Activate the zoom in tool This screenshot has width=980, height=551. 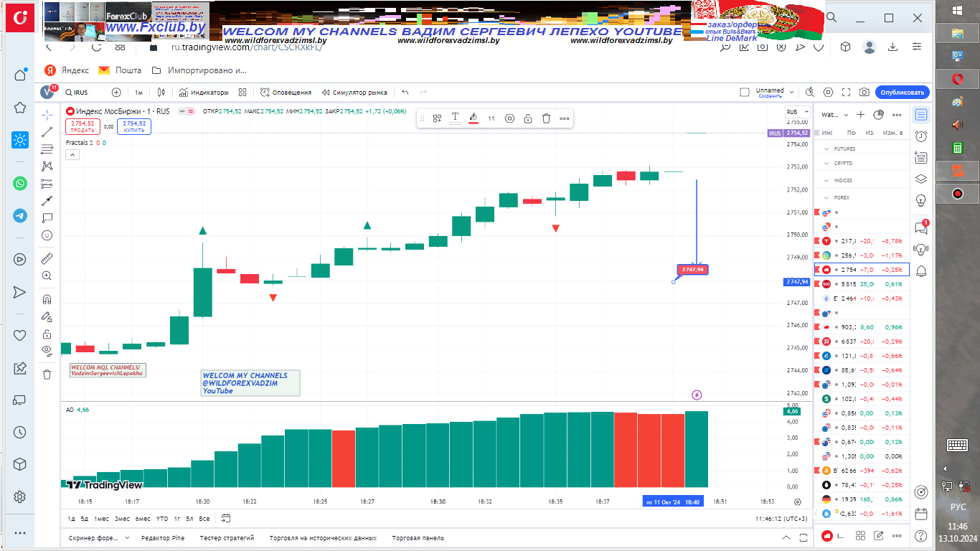tap(47, 275)
